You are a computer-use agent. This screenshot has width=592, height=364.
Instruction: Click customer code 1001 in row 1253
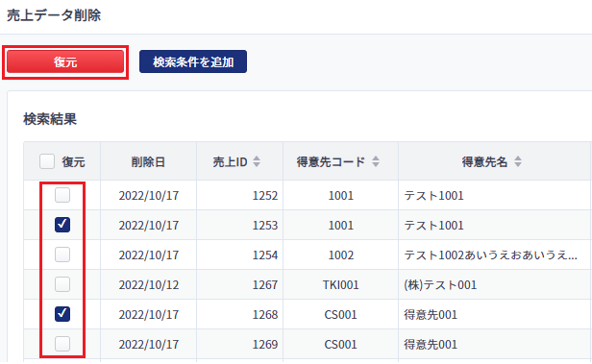click(x=341, y=225)
